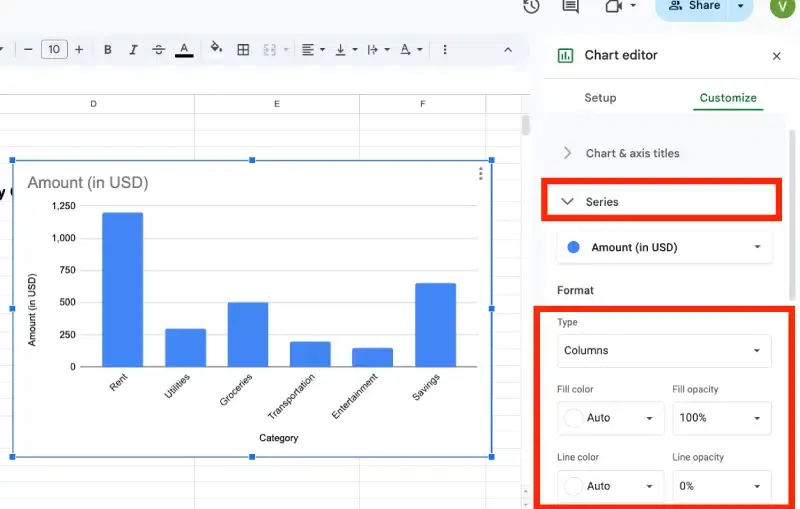The image size is (800, 509).
Task: Switch to the Setup tab
Action: (600, 98)
